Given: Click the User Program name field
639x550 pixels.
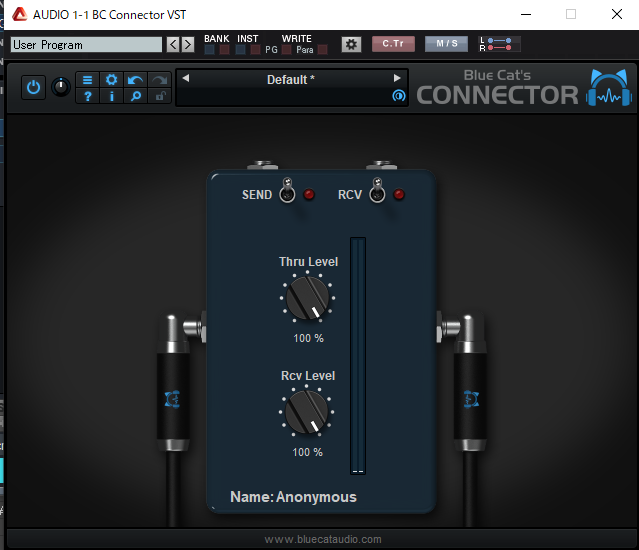Looking at the screenshot, I should tap(86, 44).
